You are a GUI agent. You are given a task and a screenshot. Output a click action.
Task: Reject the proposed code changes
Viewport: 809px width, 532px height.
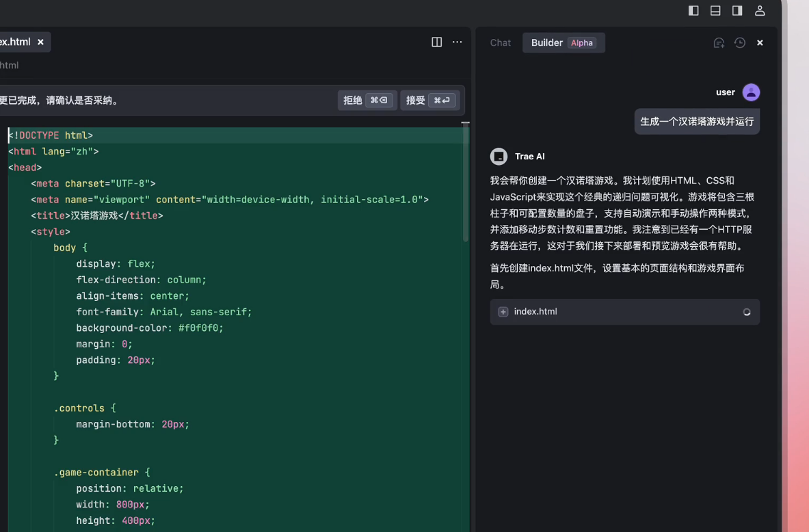pos(367,100)
